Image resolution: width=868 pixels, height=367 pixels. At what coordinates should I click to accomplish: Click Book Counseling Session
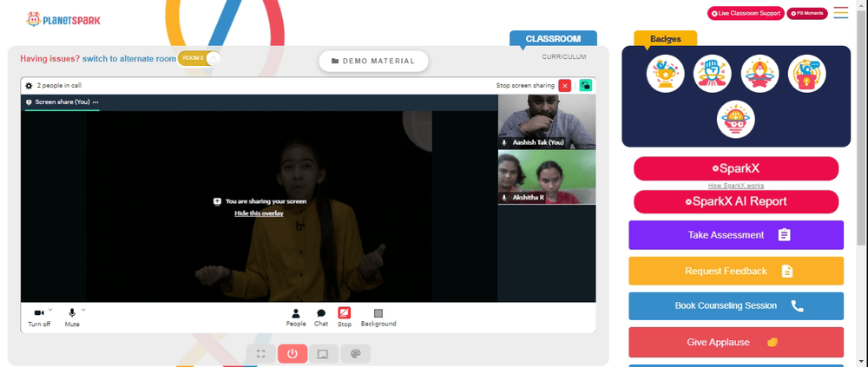point(736,306)
